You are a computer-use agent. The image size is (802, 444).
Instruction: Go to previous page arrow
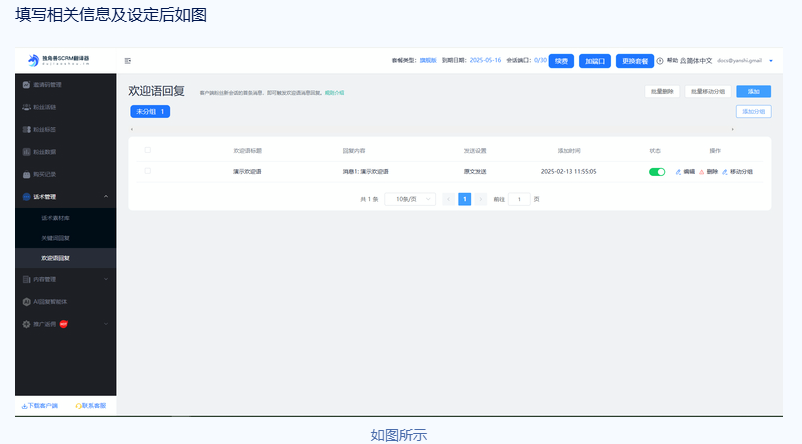449,199
